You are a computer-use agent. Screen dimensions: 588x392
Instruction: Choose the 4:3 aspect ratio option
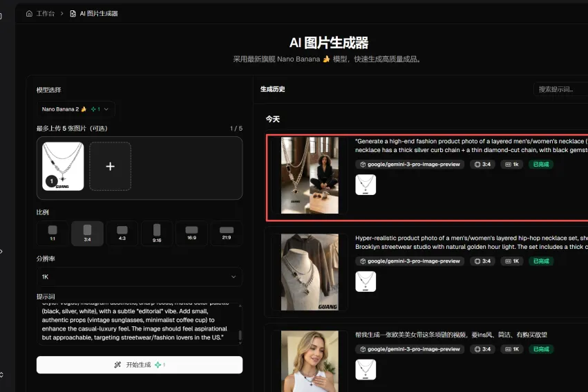(x=122, y=233)
